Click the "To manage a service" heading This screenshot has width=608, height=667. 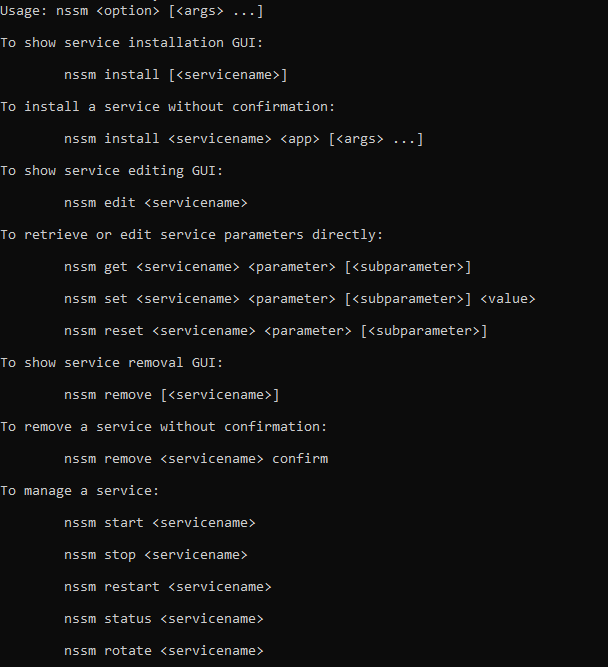click(x=80, y=491)
